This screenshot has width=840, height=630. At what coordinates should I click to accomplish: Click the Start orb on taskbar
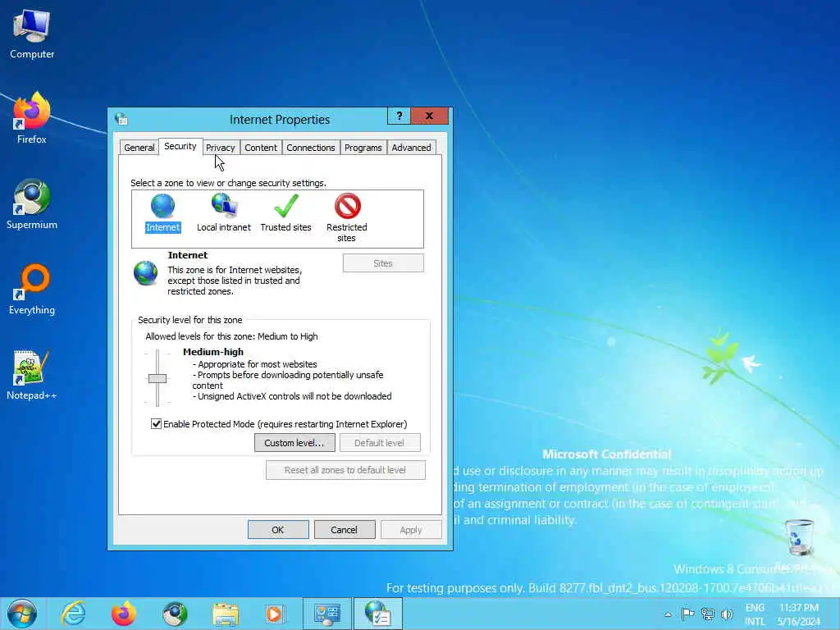click(x=22, y=614)
